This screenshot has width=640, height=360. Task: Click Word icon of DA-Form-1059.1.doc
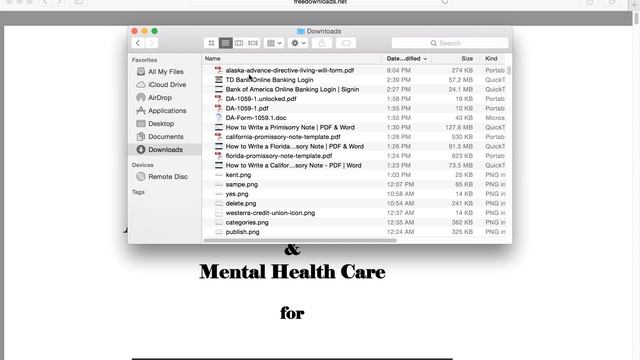[x=219, y=118]
